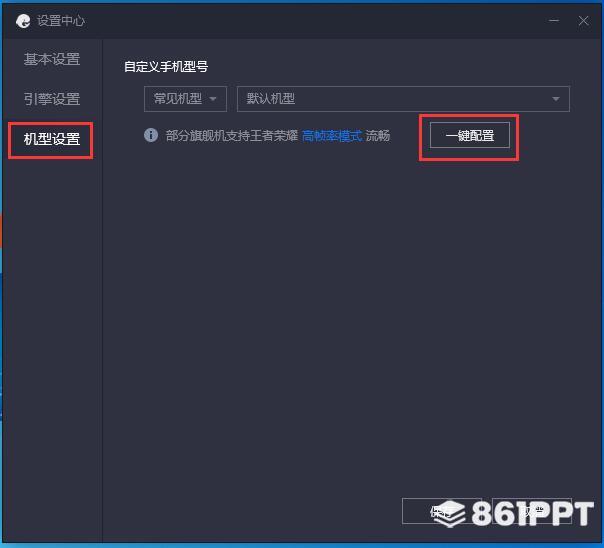This screenshot has height=548, width=604.
Task: Open the 引擎设置 tab
Action: point(52,99)
